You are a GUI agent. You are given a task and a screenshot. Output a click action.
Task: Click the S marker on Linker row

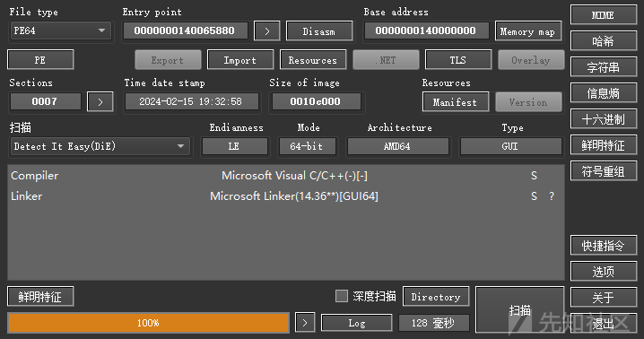coord(534,196)
